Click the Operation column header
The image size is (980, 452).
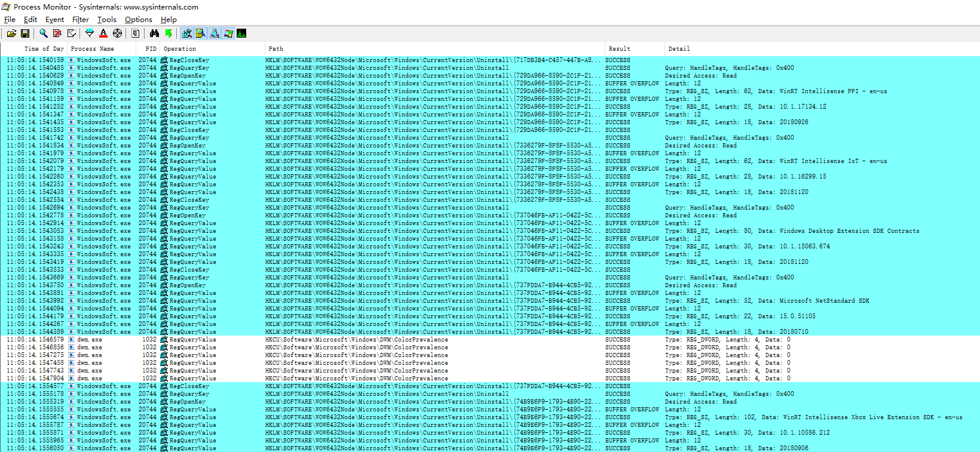pos(213,49)
